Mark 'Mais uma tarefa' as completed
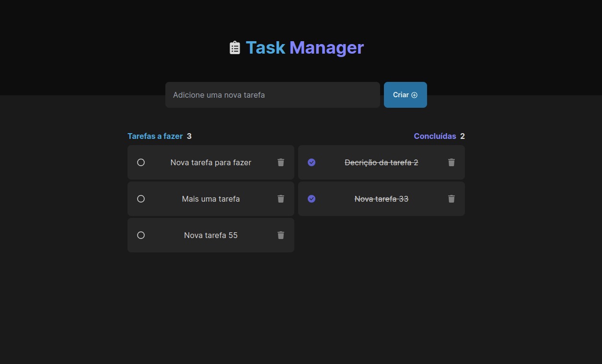Viewport: 602px width, 364px height. (141, 199)
